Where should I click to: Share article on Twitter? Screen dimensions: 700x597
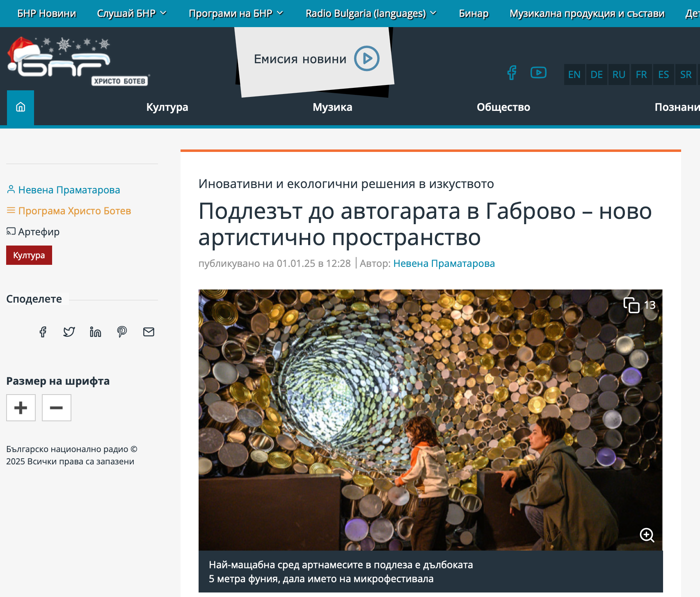pos(69,332)
